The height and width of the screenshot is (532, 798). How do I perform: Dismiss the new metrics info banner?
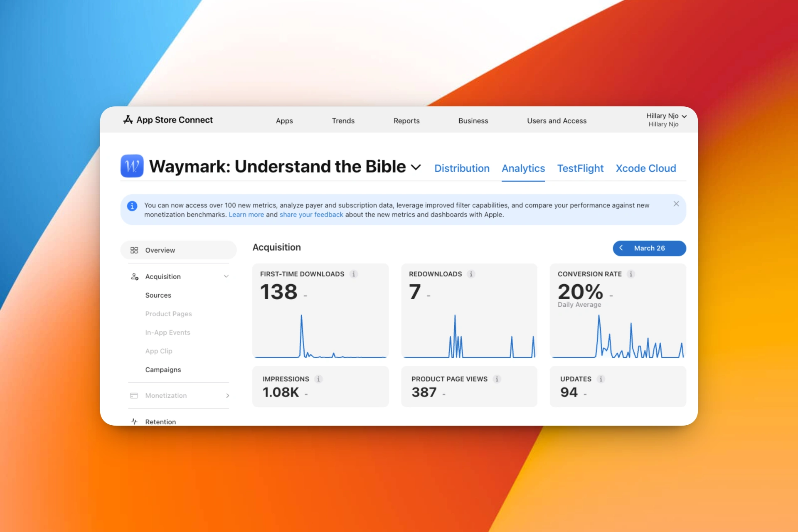tap(676, 204)
